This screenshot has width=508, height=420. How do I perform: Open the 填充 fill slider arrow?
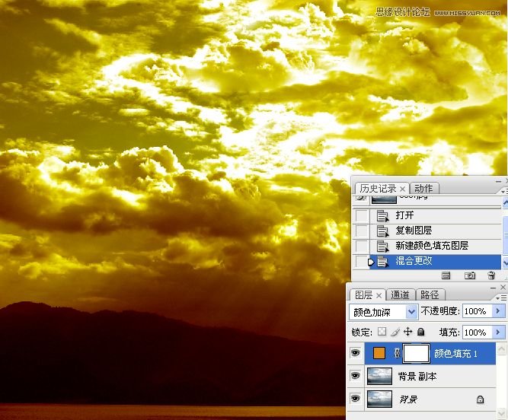point(498,332)
